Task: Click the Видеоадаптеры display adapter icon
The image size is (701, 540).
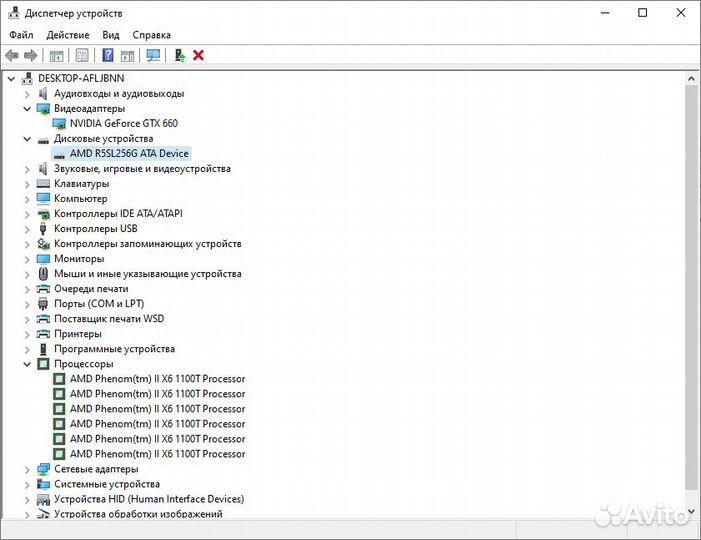Action: pyautogui.click(x=43, y=109)
